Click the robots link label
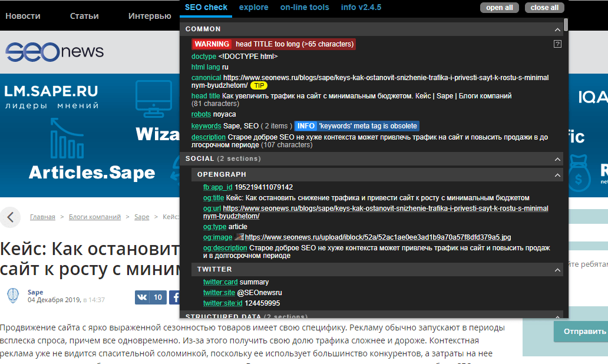This screenshot has width=608, height=364. (x=201, y=114)
